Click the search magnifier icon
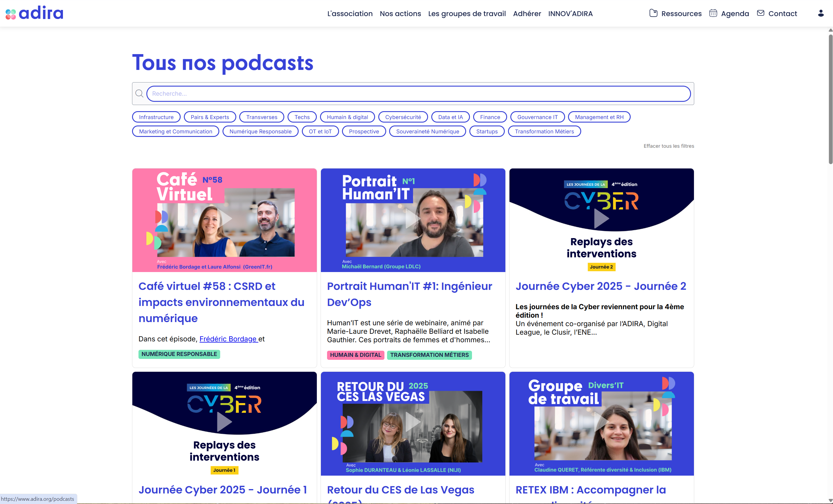 pos(139,94)
